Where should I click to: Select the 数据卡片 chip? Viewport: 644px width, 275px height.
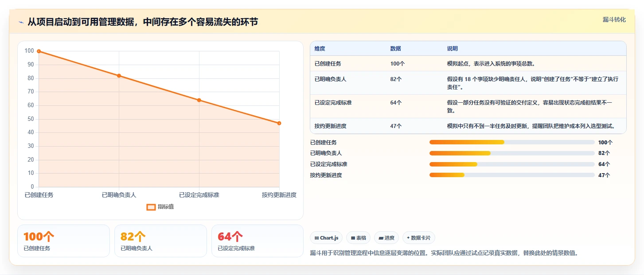419,238
